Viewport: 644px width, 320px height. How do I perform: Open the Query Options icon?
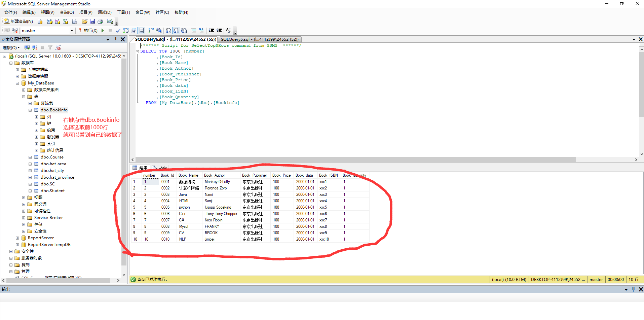pos(134,31)
